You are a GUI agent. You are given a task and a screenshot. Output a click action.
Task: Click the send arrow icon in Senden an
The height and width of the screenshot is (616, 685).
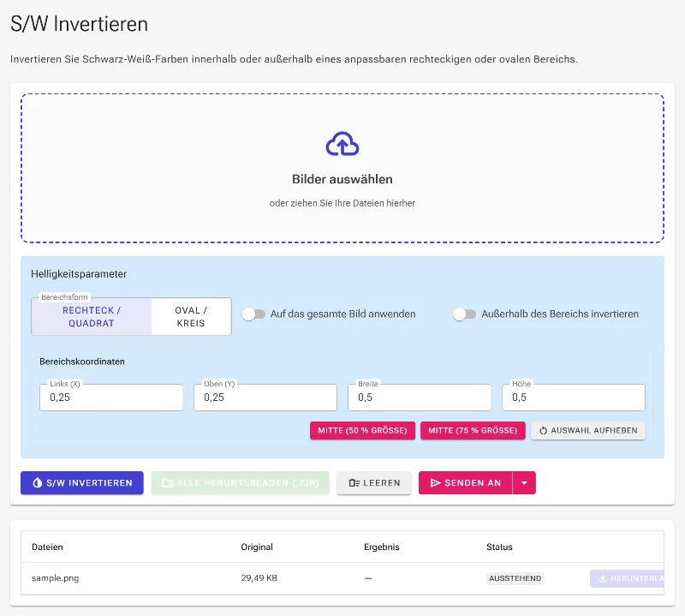(x=435, y=482)
